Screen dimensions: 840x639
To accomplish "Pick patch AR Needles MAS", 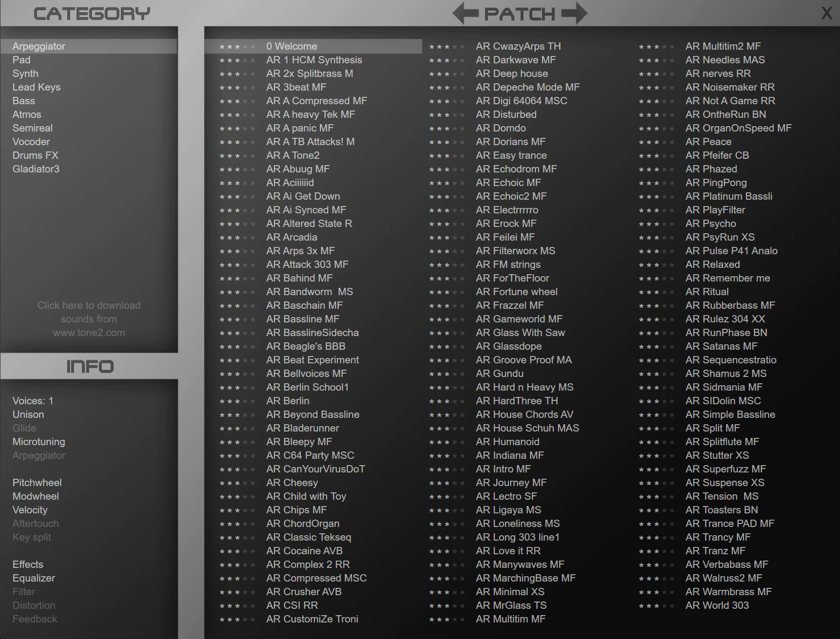I will tap(725, 60).
